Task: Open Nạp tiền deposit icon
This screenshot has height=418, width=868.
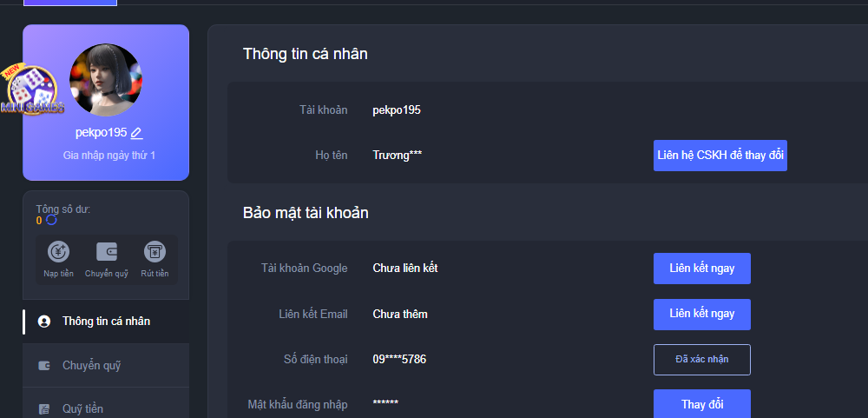Action: [59, 252]
